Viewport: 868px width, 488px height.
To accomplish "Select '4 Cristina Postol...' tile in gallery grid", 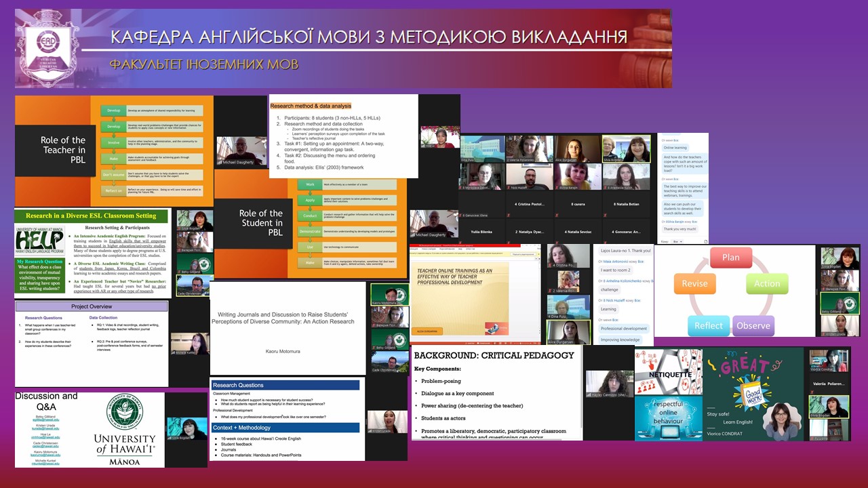I will click(x=530, y=203).
